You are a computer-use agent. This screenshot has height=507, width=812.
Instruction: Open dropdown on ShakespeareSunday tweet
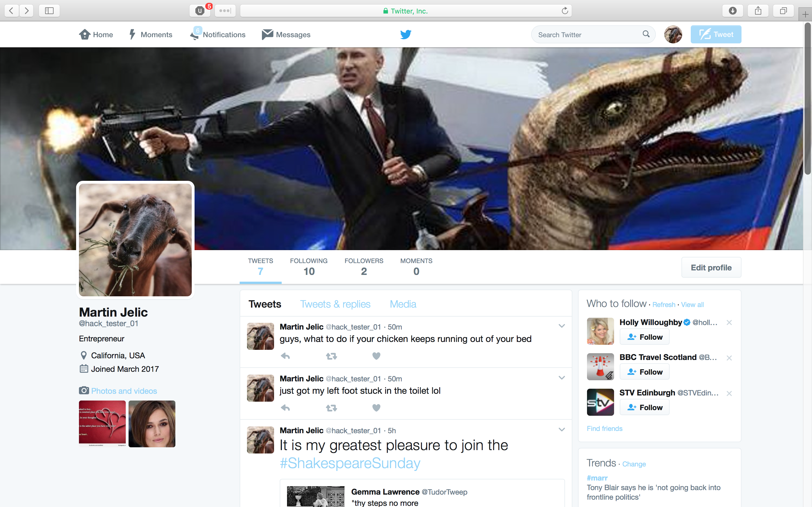pos(562,430)
